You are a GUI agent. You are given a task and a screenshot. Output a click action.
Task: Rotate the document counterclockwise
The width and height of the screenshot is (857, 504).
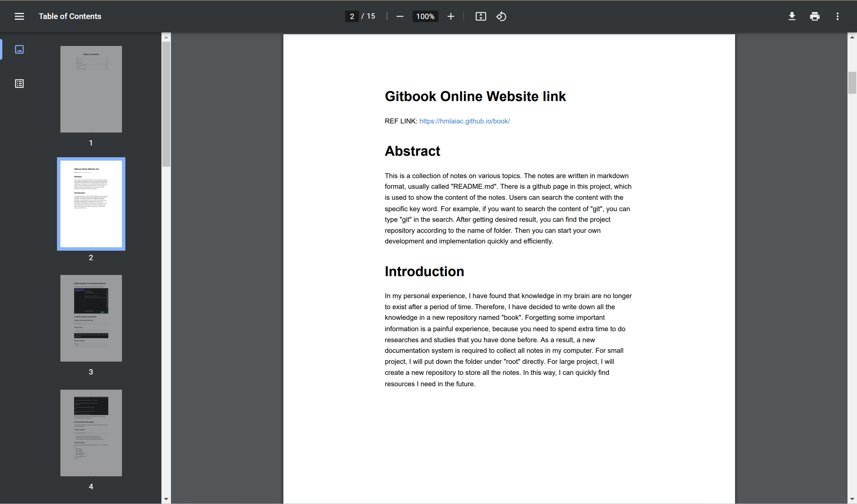[501, 16]
